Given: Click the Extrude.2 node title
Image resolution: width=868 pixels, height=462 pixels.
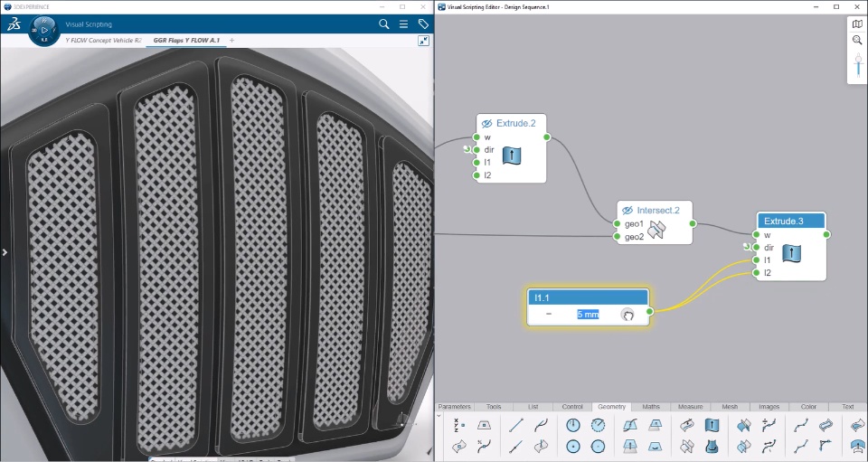Looking at the screenshot, I should [516, 123].
